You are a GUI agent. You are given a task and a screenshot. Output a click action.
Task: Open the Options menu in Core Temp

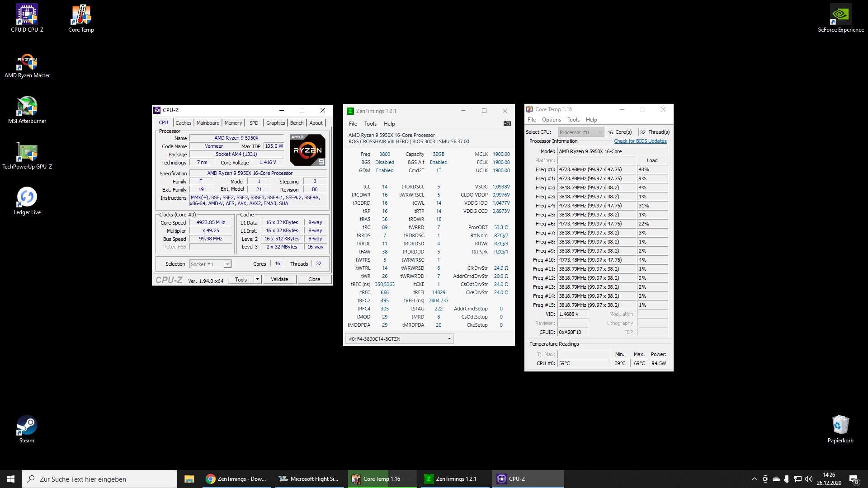(551, 120)
